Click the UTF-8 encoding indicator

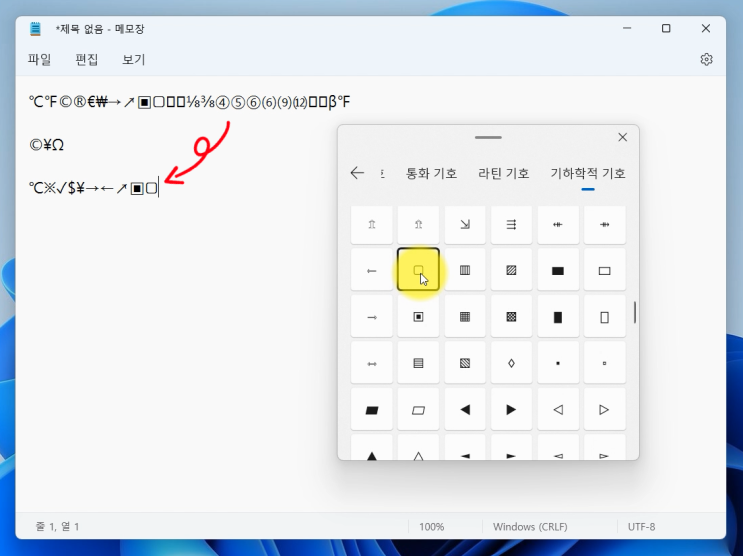pos(641,527)
